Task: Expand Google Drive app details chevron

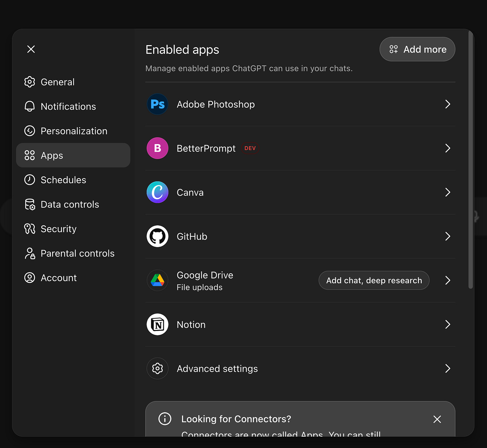Action: [x=448, y=280]
